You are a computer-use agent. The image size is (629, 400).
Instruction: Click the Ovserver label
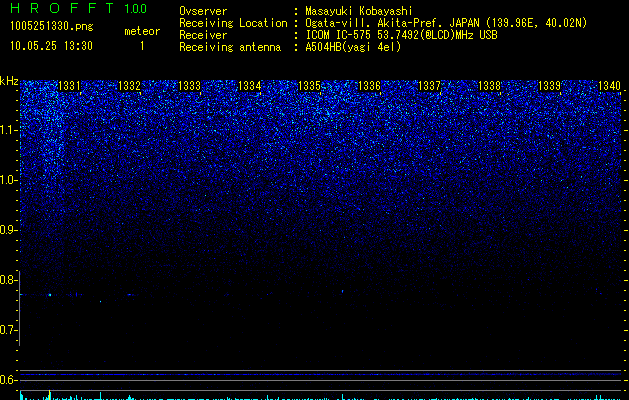click(203, 11)
